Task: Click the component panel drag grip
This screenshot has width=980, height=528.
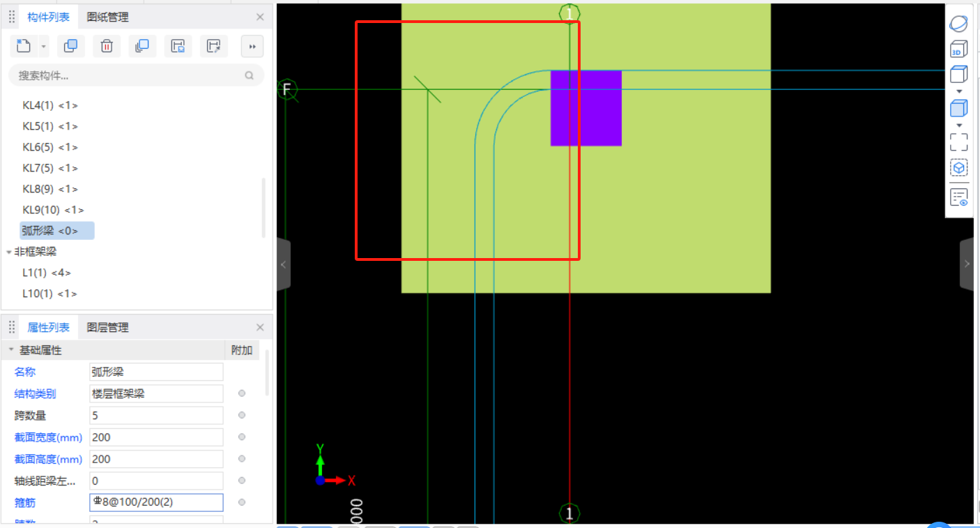Action: pyautogui.click(x=12, y=17)
